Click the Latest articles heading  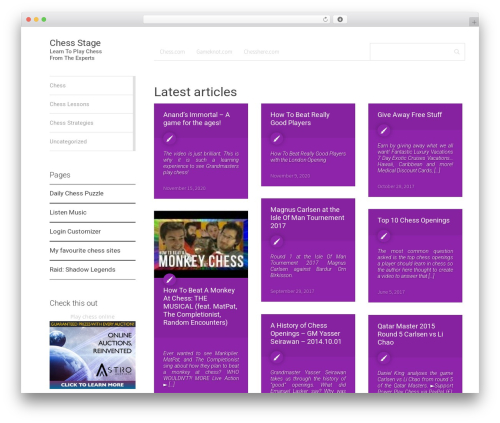[195, 92]
